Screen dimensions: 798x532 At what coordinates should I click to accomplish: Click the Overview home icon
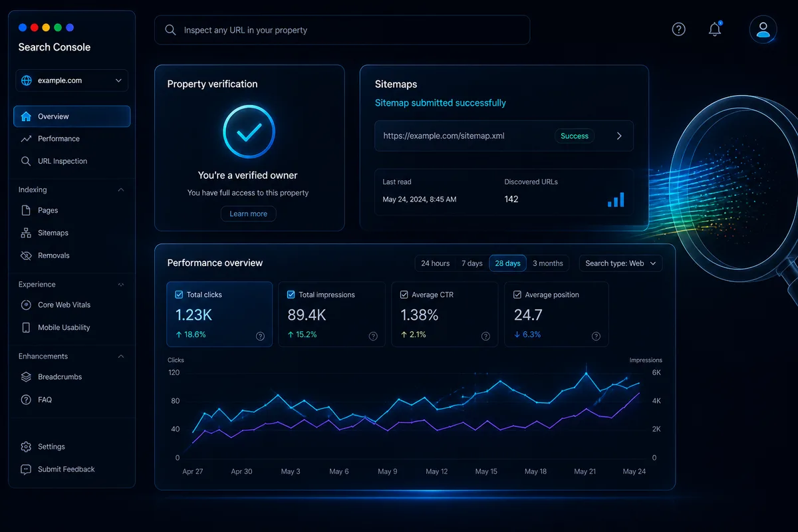26,116
